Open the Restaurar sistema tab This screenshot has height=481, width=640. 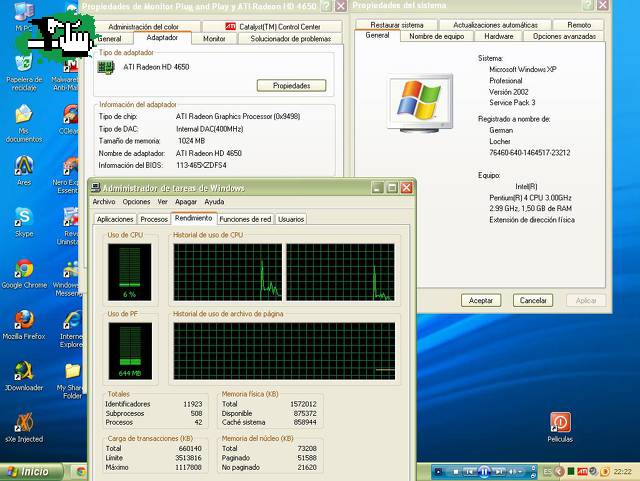point(397,25)
